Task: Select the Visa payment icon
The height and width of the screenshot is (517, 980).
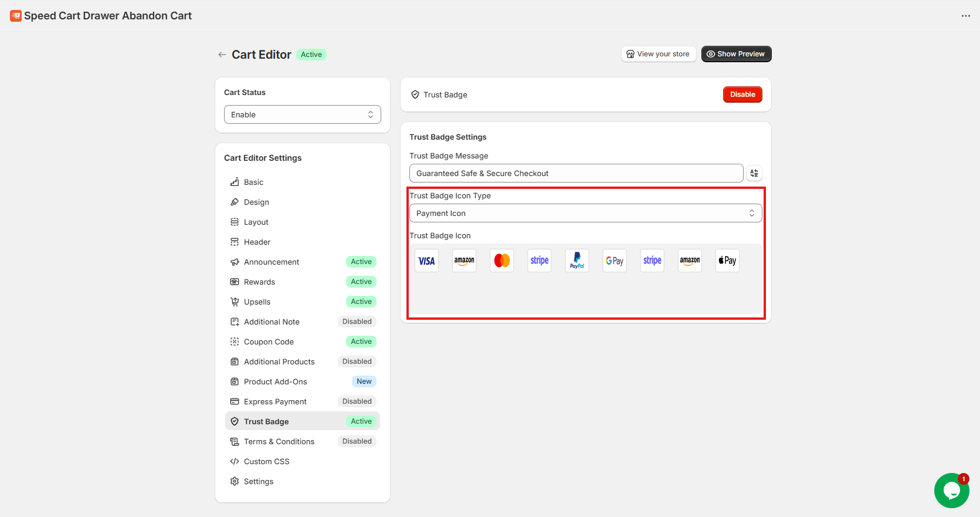Action: (426, 261)
